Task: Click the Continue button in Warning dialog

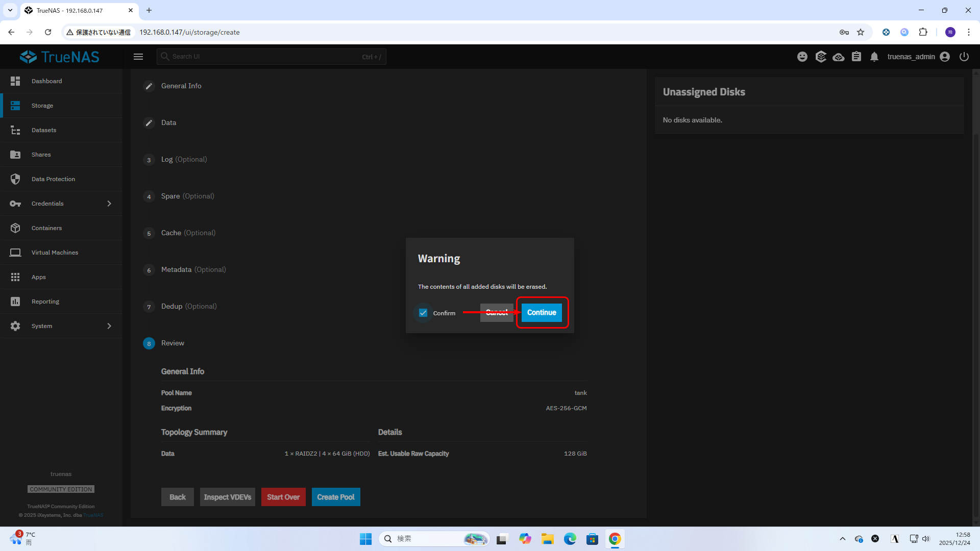Action: 542,312
